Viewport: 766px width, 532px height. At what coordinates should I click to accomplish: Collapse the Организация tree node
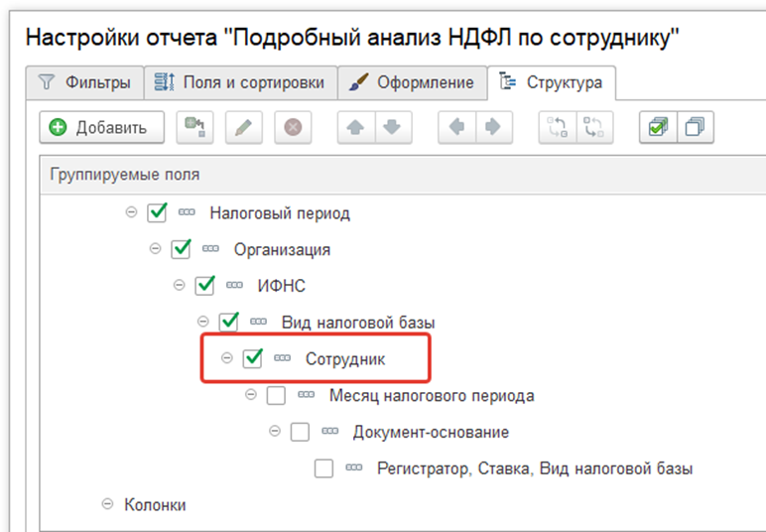coord(155,249)
